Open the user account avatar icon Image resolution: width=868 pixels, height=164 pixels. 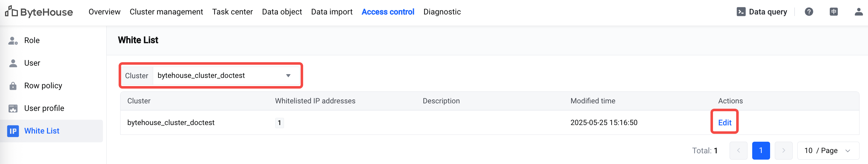click(859, 12)
